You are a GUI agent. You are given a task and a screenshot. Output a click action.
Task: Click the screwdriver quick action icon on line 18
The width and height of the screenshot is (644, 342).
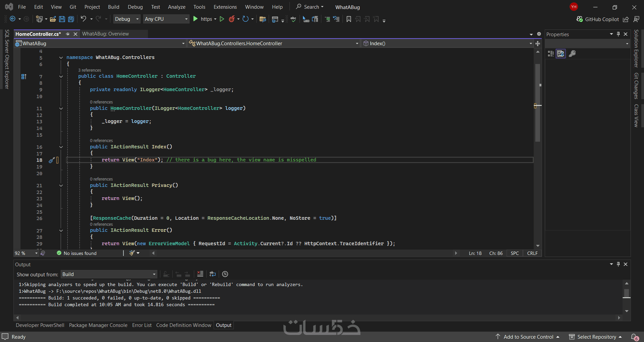[51, 160]
